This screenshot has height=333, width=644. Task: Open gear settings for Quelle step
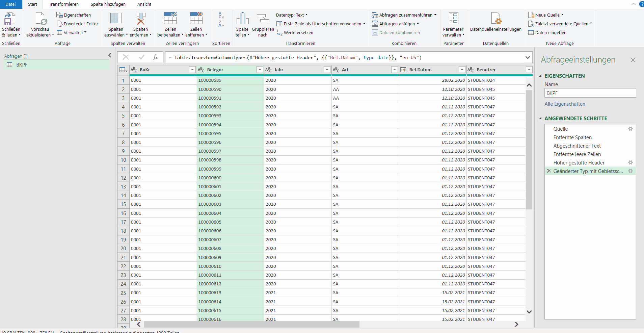coord(630,129)
